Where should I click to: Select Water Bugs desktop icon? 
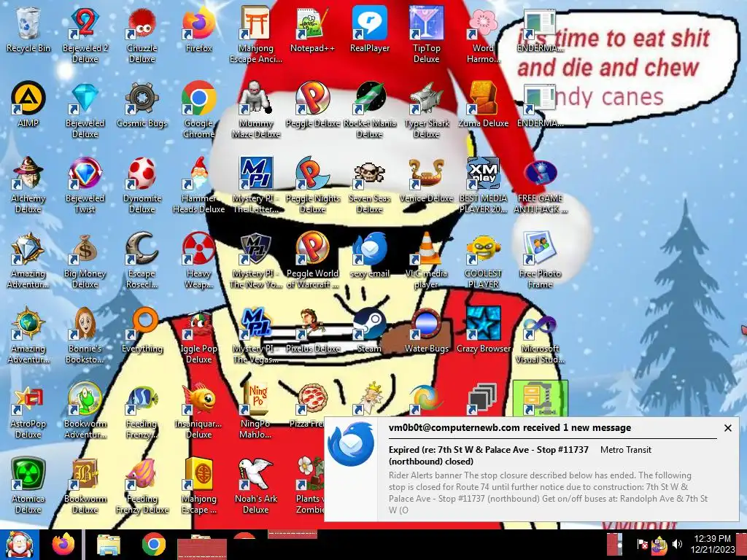pos(426,330)
